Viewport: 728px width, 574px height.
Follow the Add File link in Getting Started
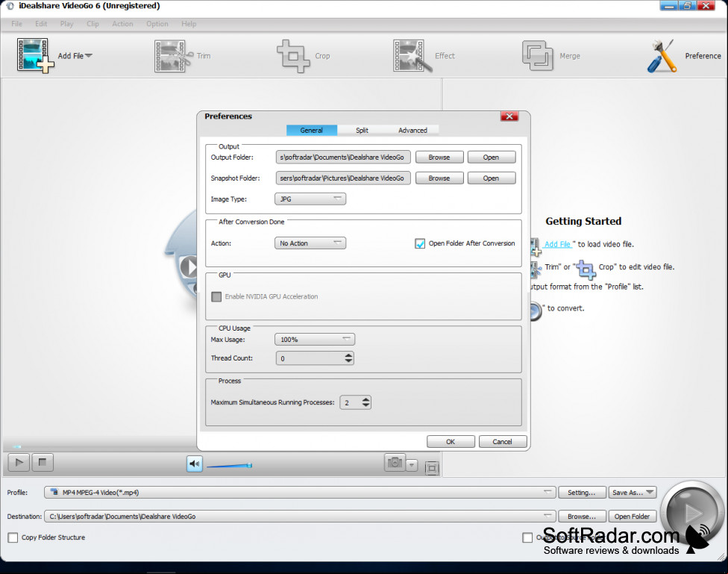[x=558, y=244]
